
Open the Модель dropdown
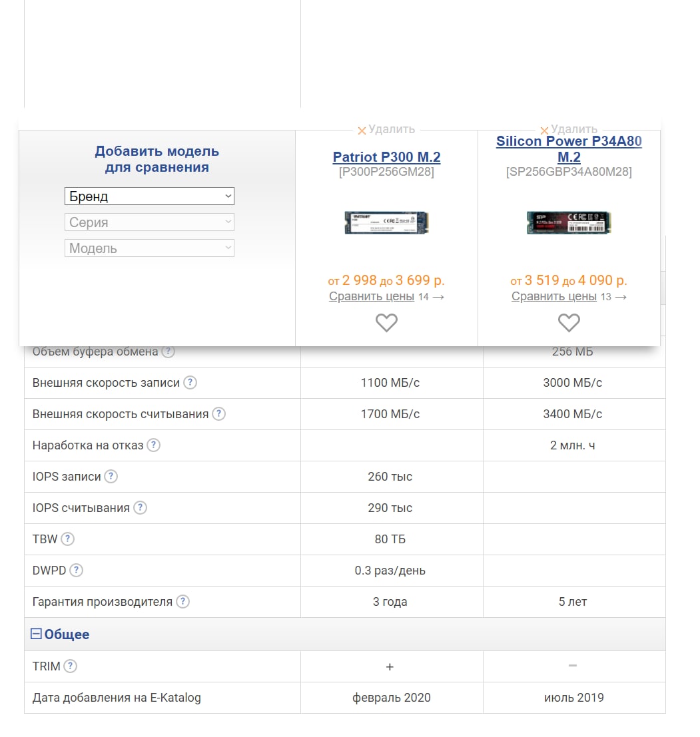pos(149,248)
